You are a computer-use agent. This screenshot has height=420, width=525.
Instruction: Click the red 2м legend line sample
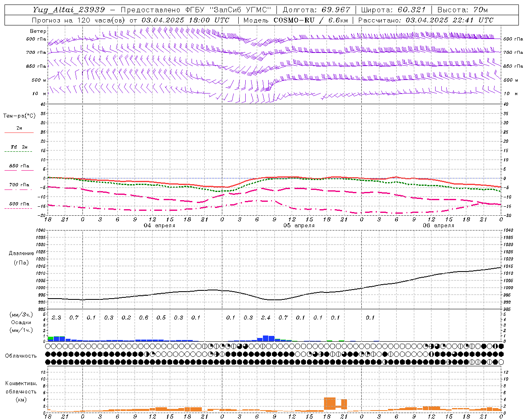tap(19, 133)
